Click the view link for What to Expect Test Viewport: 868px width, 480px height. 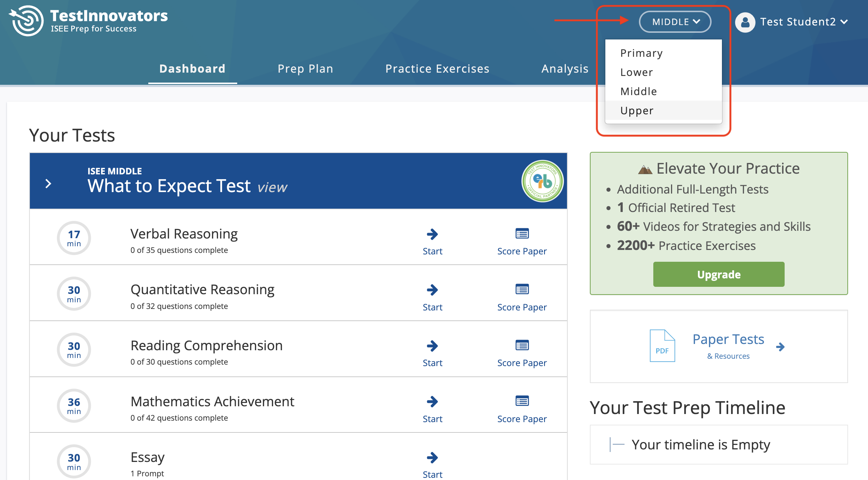(x=272, y=187)
